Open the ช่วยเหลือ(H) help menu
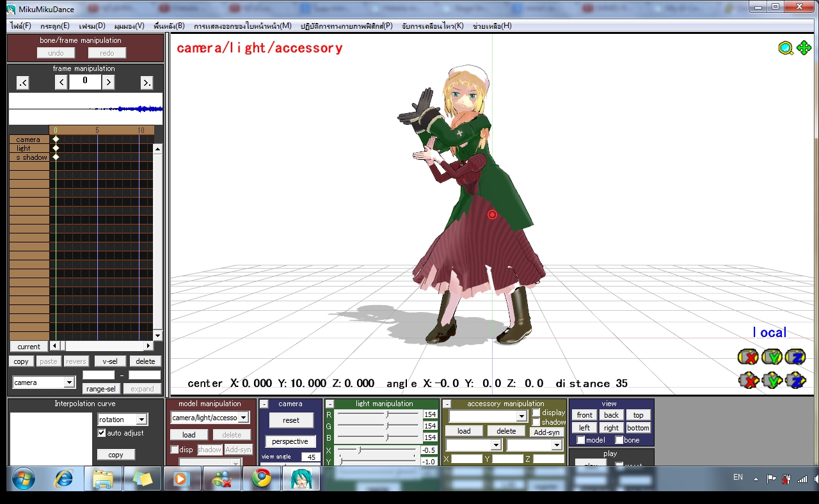Image resolution: width=819 pixels, height=504 pixels. pyautogui.click(x=492, y=26)
